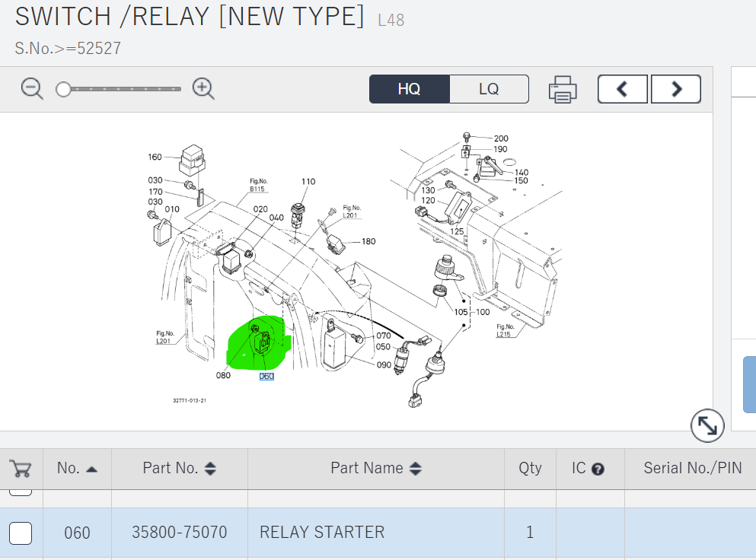
Task: Click the zoom out magnifier icon
Action: pyautogui.click(x=32, y=89)
